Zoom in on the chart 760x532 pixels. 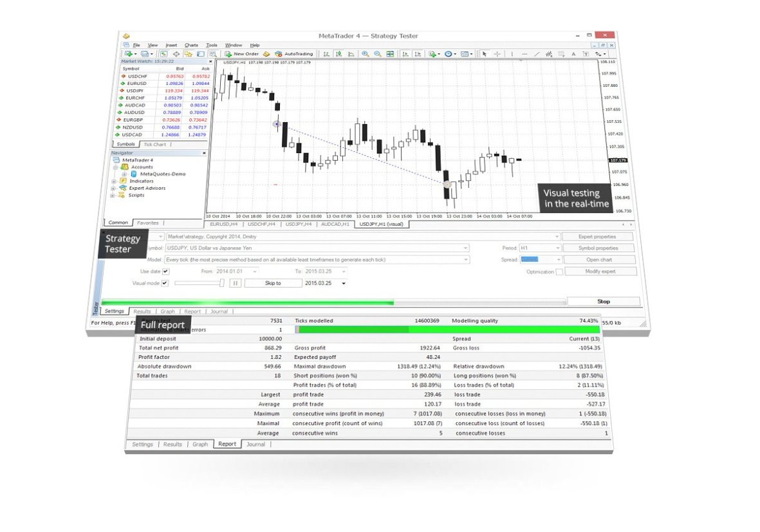[x=365, y=54]
